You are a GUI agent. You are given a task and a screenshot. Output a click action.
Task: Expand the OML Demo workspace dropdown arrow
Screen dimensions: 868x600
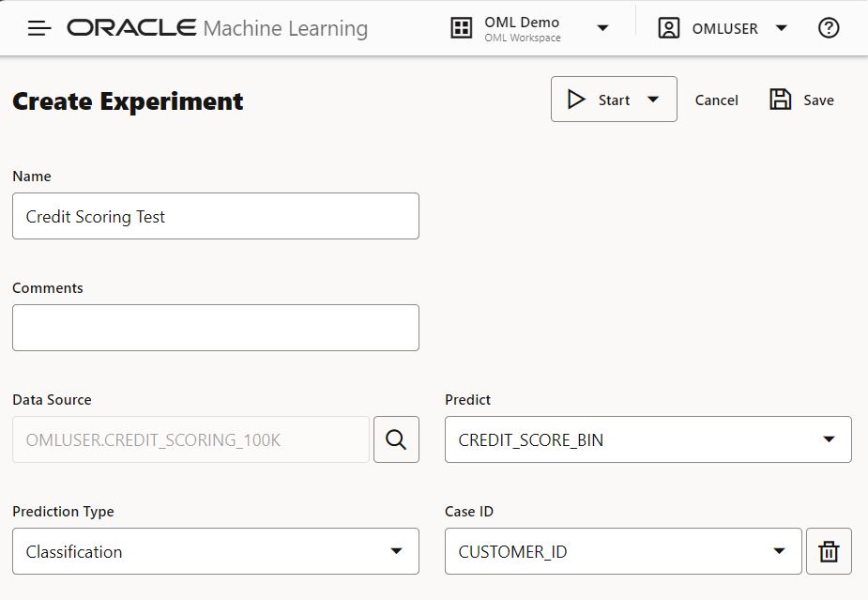[x=603, y=28]
